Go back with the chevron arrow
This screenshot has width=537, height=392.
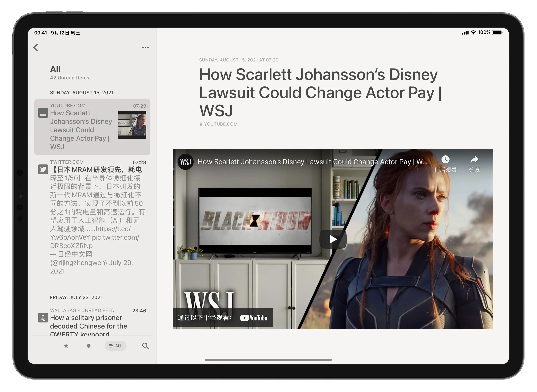tap(36, 47)
